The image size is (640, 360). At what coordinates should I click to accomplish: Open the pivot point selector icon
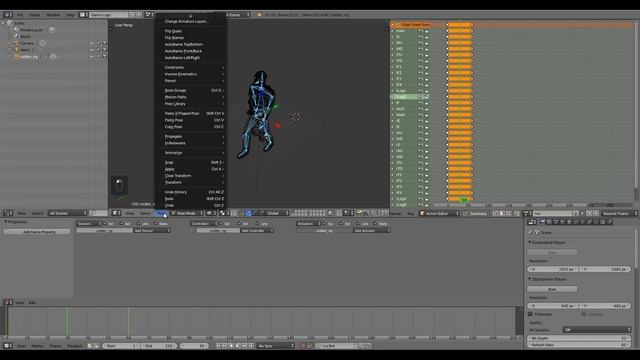tap(224, 213)
